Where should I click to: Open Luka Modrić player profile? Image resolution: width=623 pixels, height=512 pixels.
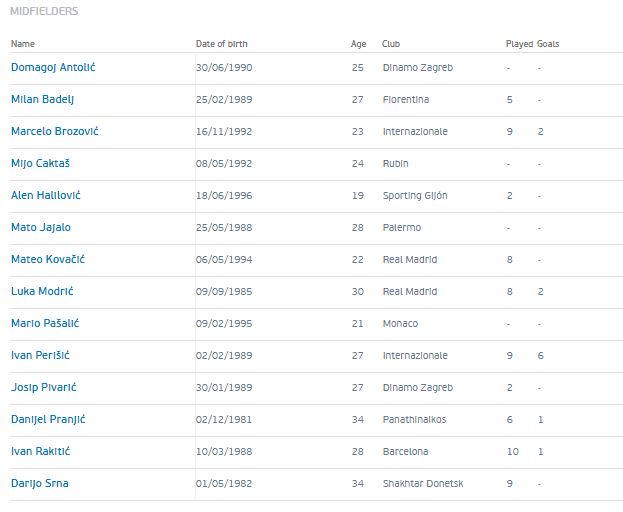pos(43,291)
